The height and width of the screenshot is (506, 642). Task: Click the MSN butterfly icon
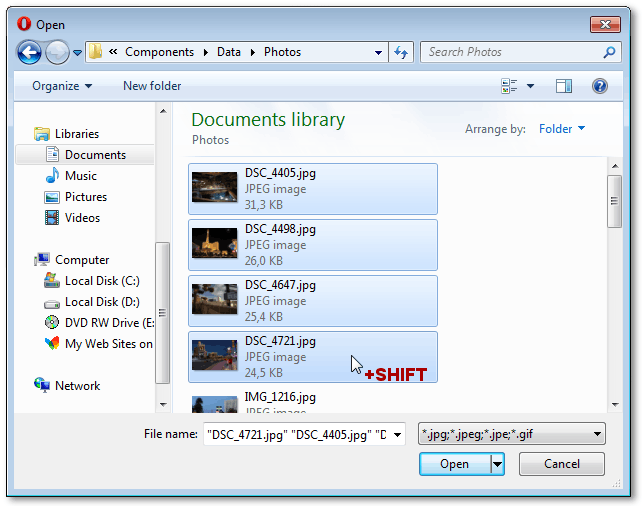click(52, 343)
